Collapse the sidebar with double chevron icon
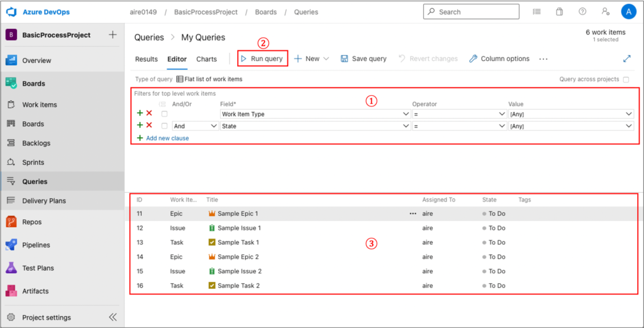The width and height of the screenshot is (644, 328). (113, 317)
